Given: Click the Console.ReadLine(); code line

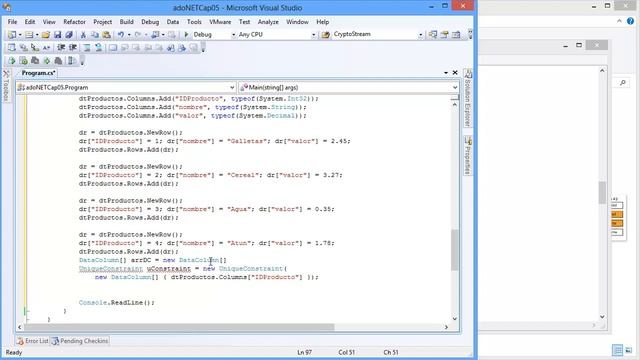Looking at the screenshot, I should [117, 302].
